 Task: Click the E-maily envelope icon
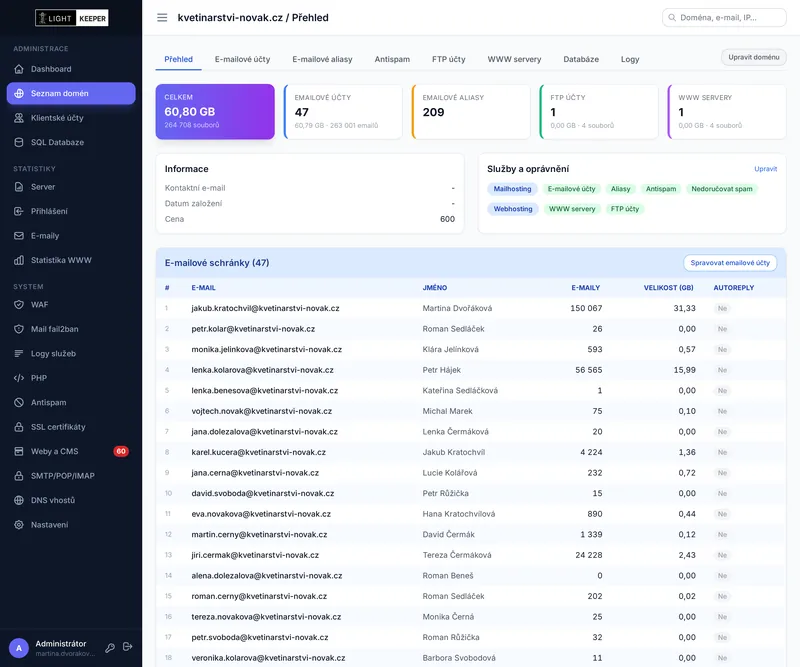19,236
